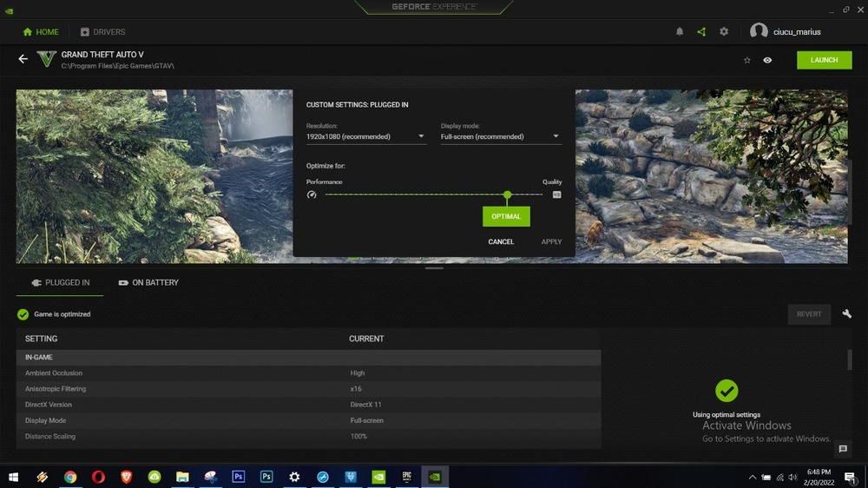Open Epic Games Launcher from taskbar
The width and height of the screenshot is (868, 488).
tap(407, 477)
